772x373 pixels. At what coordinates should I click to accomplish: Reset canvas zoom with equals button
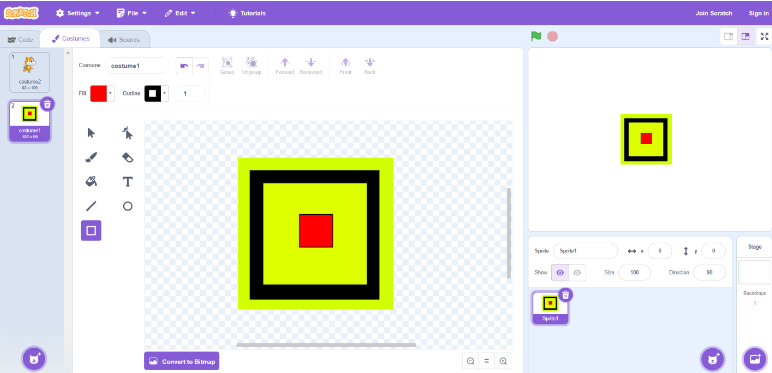pos(487,361)
